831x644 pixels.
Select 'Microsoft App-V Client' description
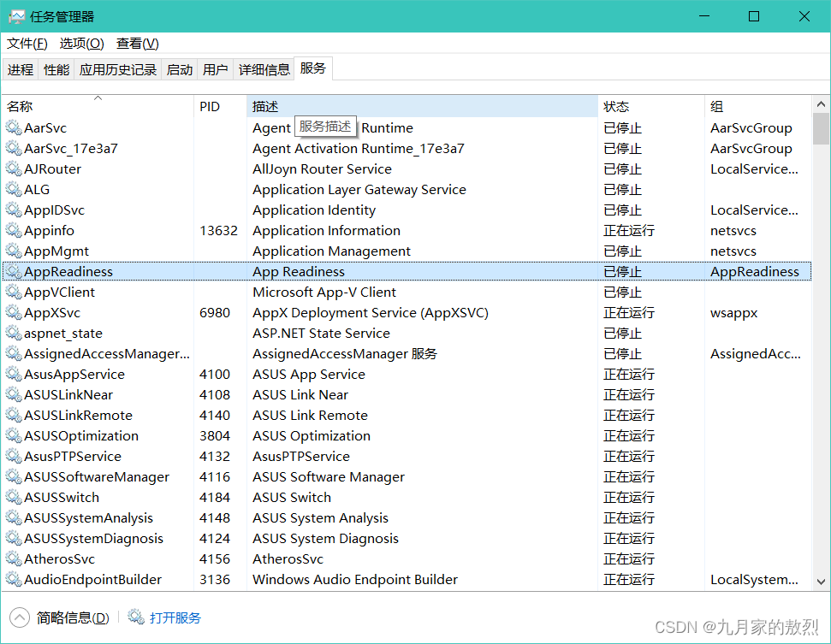[324, 292]
